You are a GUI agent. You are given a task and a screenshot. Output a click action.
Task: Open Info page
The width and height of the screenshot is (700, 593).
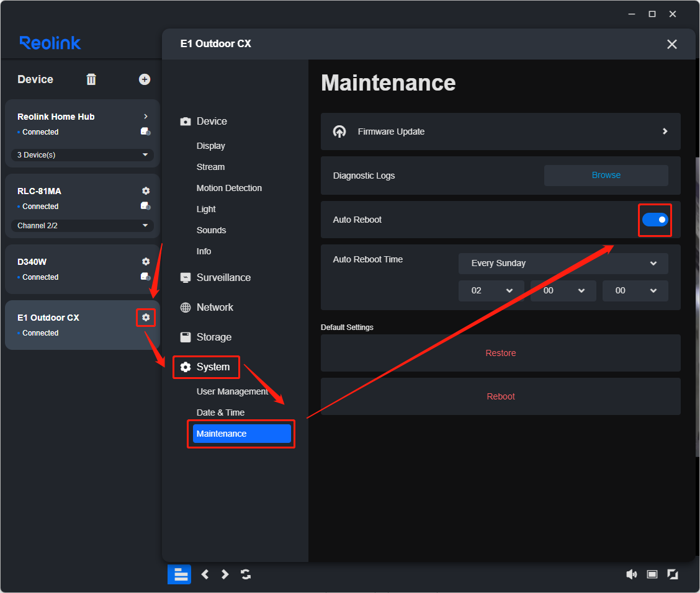(x=204, y=251)
